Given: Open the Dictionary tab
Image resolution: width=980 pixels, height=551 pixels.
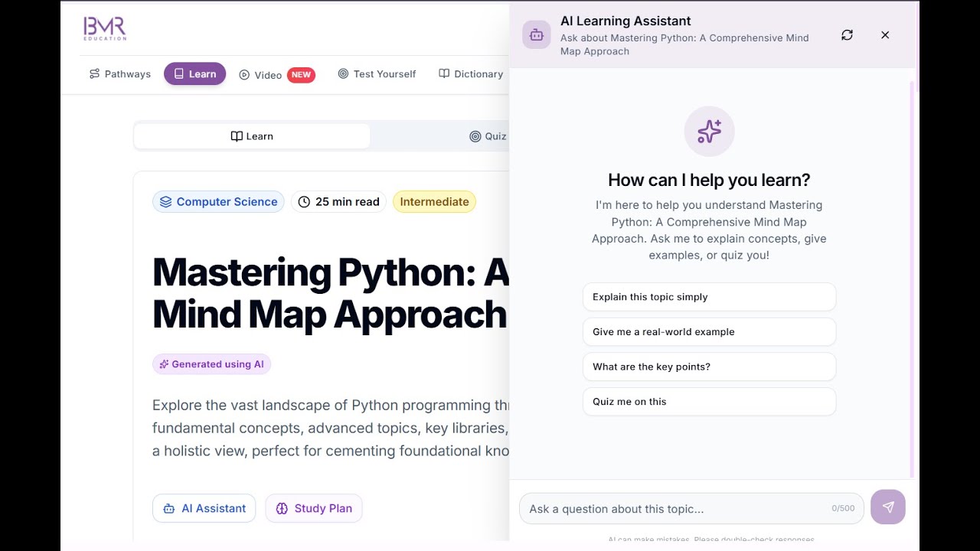Looking at the screenshot, I should coord(471,74).
